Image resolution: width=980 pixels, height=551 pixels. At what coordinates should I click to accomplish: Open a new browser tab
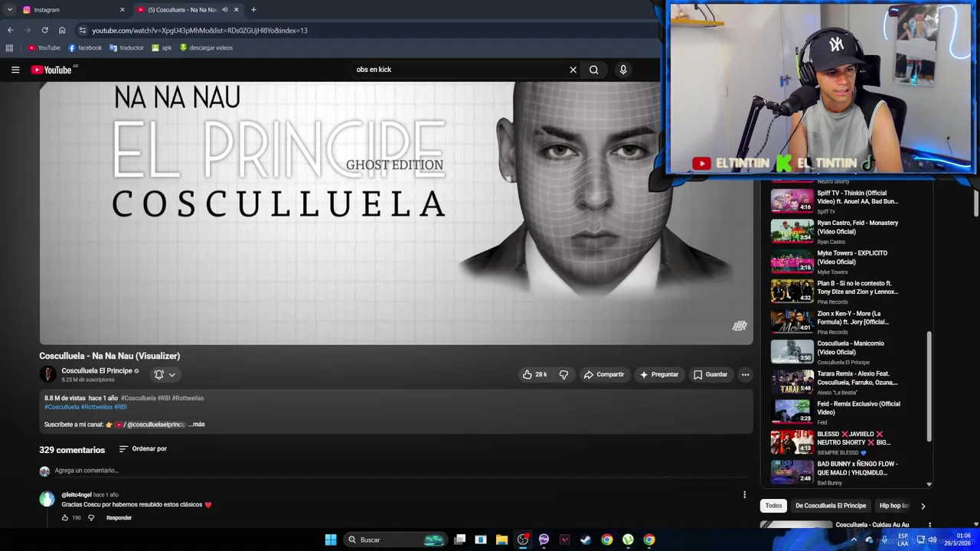click(253, 10)
